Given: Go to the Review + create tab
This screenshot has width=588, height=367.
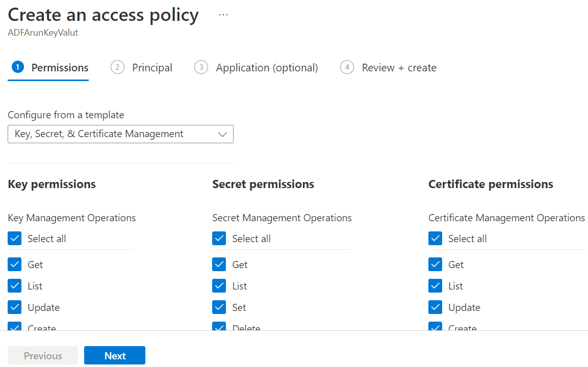Looking at the screenshot, I should pos(399,68).
